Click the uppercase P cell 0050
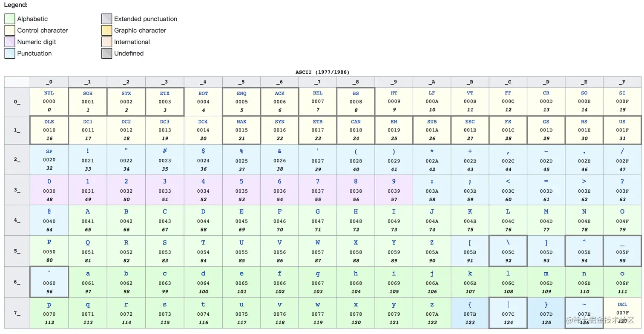This screenshot has width=644, height=334. tap(49, 251)
